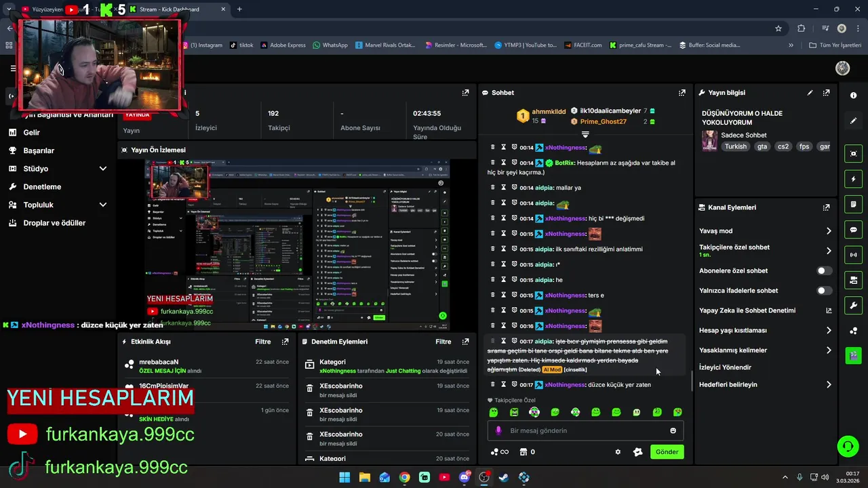Select the cs2 stream tag
This screenshot has height=488, width=868.
click(x=783, y=146)
